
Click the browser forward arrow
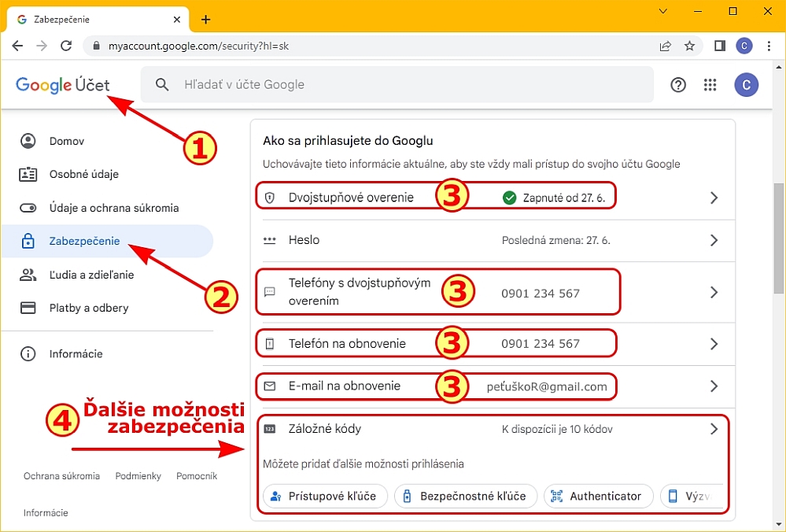coord(42,46)
